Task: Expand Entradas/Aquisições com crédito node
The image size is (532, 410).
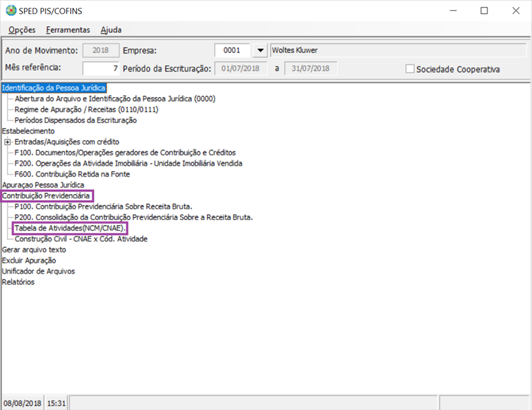Action: [x=8, y=142]
